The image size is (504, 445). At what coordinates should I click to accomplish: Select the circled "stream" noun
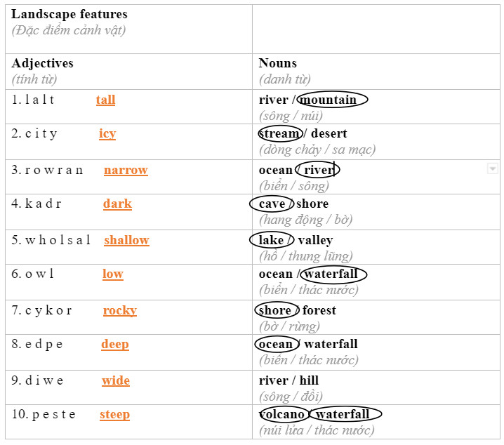(x=279, y=133)
